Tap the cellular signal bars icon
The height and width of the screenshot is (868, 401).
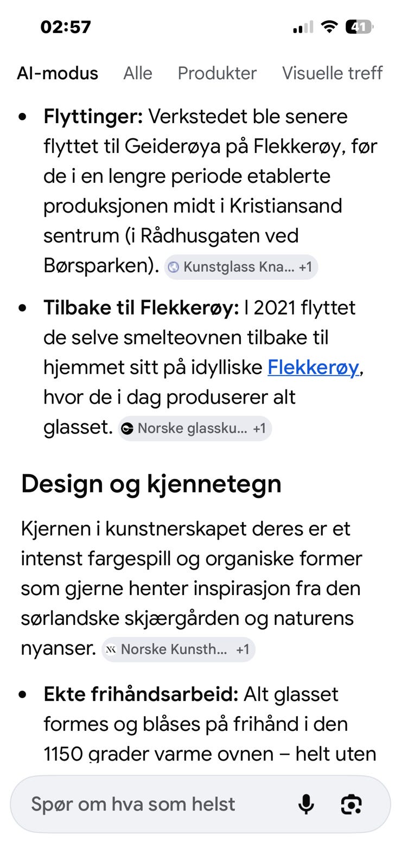click(x=303, y=27)
